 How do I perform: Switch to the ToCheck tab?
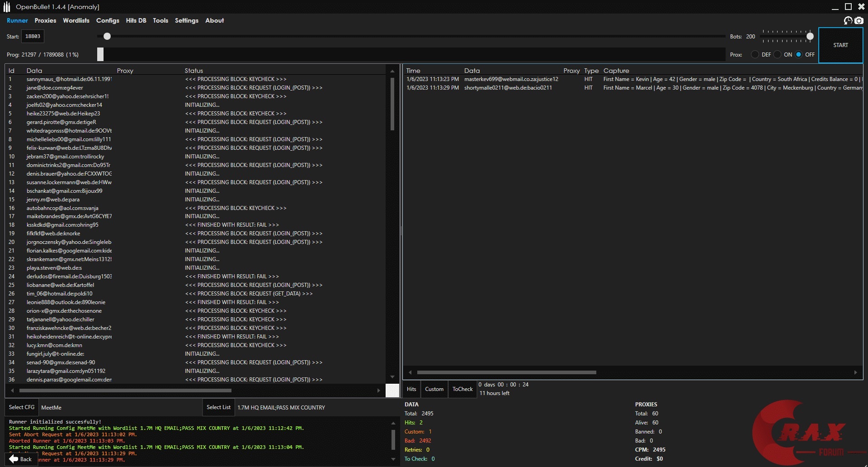click(462, 389)
